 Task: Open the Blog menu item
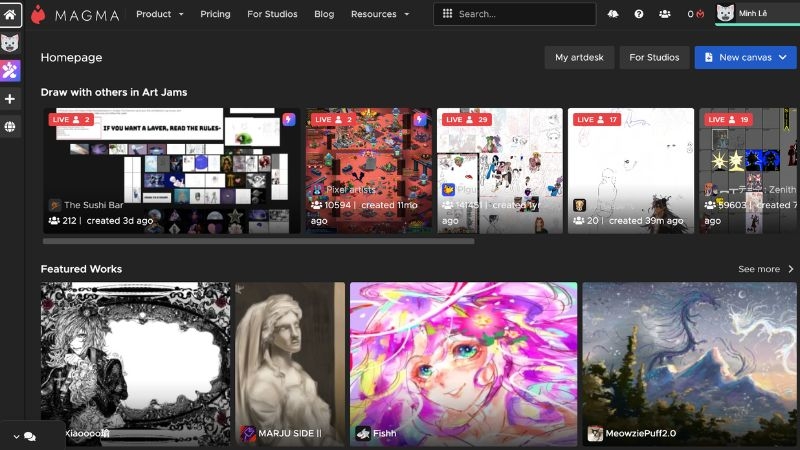[x=324, y=14]
